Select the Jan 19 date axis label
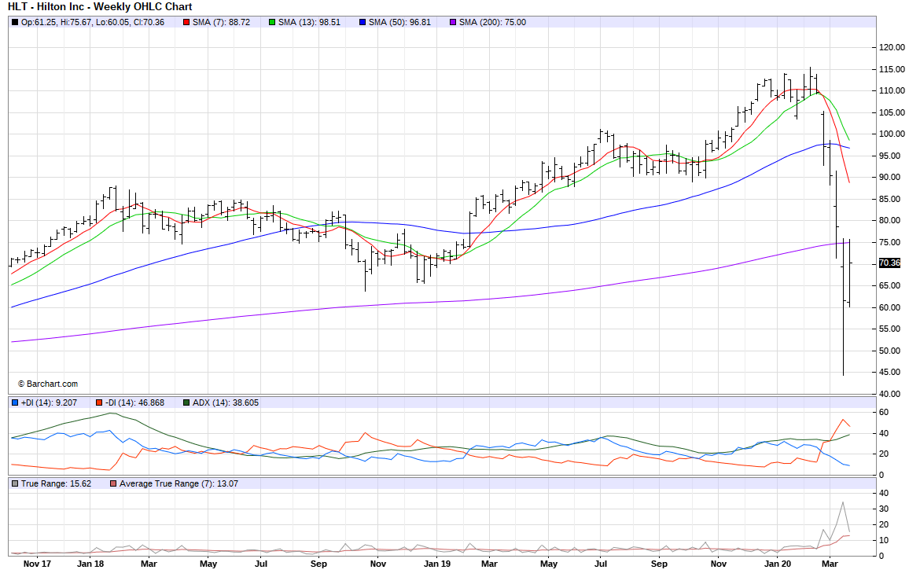The width and height of the screenshot is (909, 588). coord(436,564)
